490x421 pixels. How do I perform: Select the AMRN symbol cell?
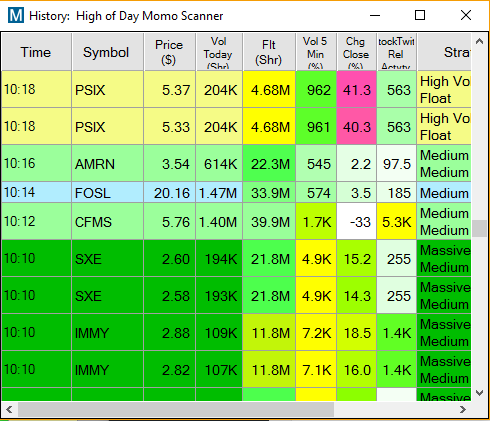click(108, 164)
